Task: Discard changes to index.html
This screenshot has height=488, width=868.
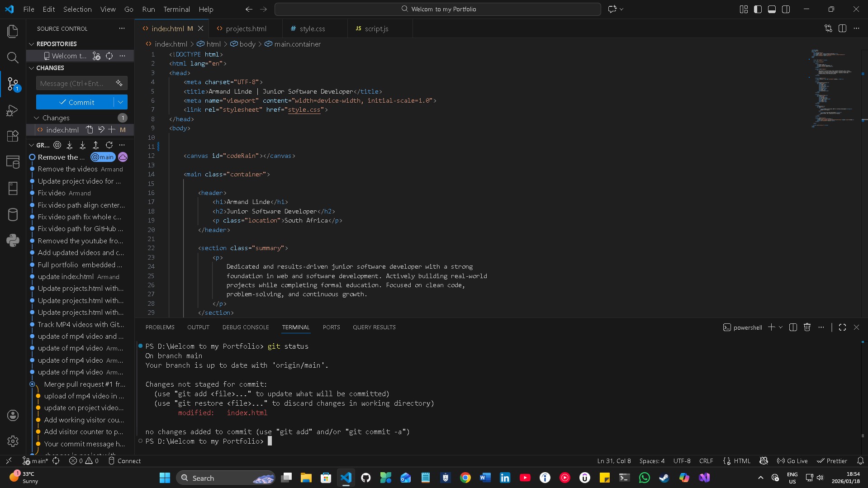Action: tap(102, 130)
